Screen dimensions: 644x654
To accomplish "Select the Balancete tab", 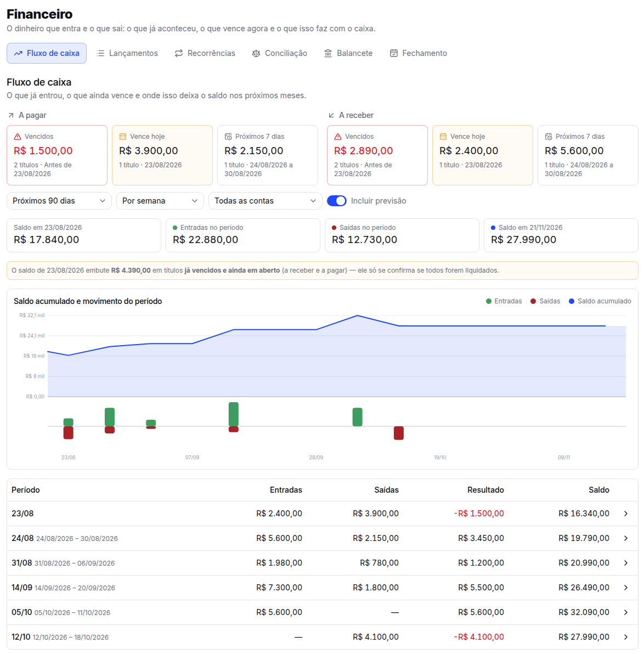I will click(348, 53).
